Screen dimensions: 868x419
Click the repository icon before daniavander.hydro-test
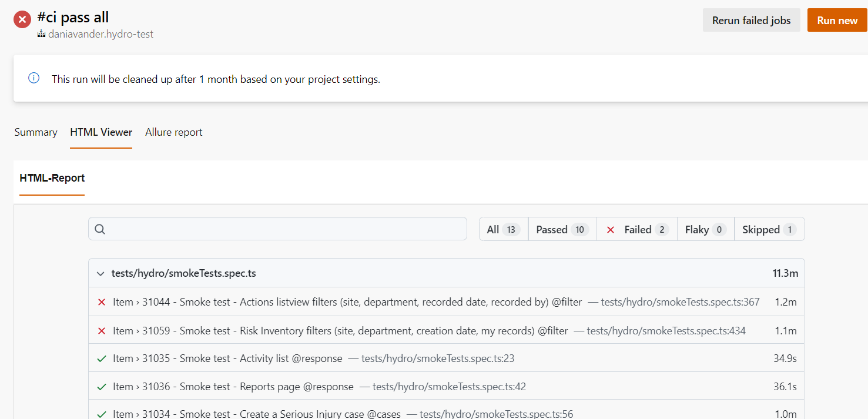41,34
